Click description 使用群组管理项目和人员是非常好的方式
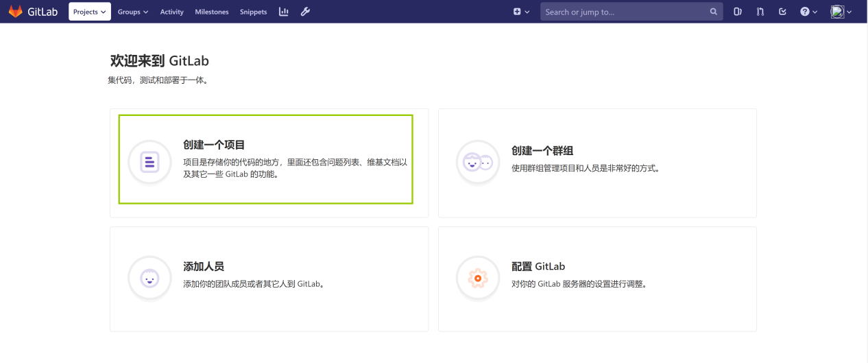 click(586, 168)
